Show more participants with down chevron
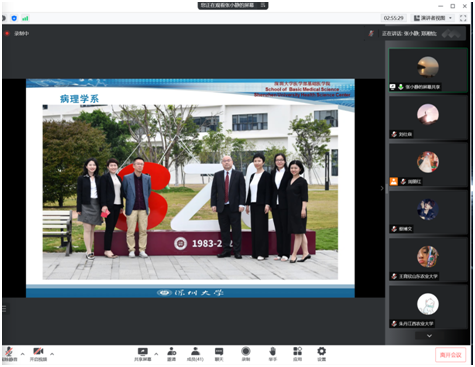The height and width of the screenshot is (367, 475). click(x=429, y=336)
